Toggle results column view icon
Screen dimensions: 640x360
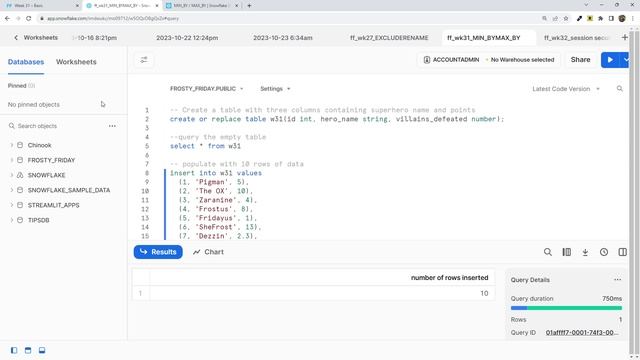coord(567,252)
